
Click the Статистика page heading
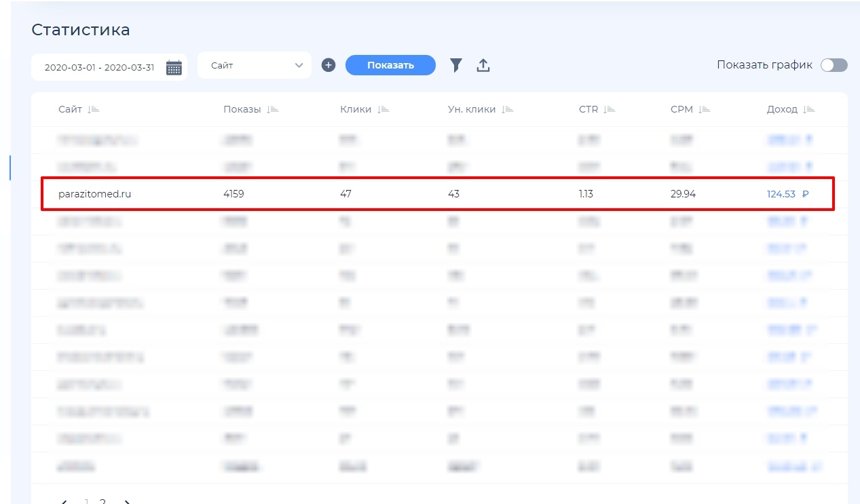81,30
